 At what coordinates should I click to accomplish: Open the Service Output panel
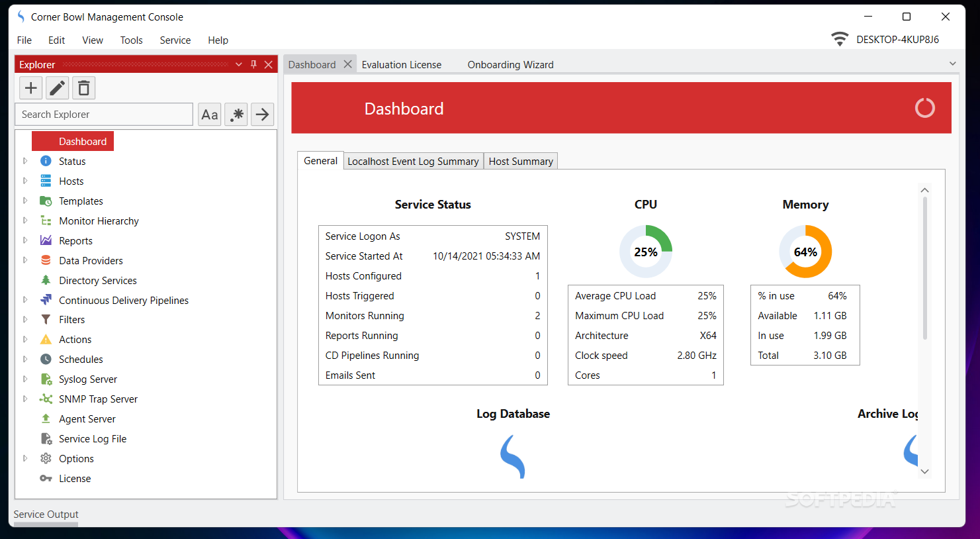46,514
